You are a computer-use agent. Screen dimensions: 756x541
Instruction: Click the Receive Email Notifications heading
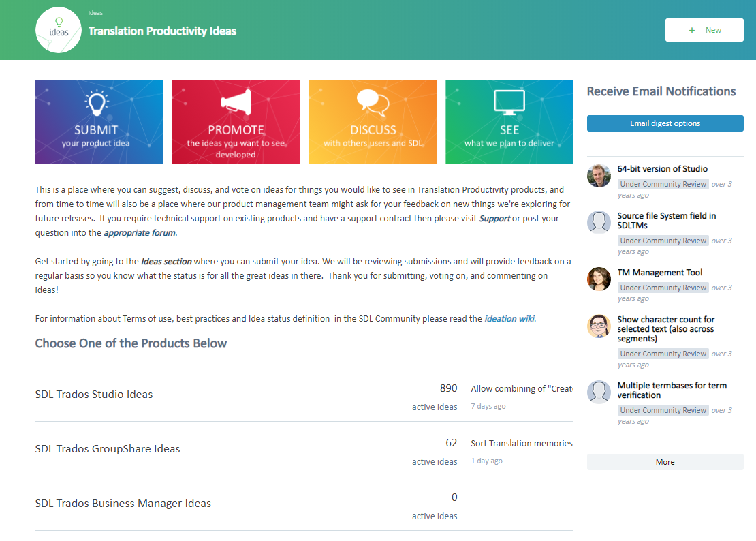tap(661, 91)
